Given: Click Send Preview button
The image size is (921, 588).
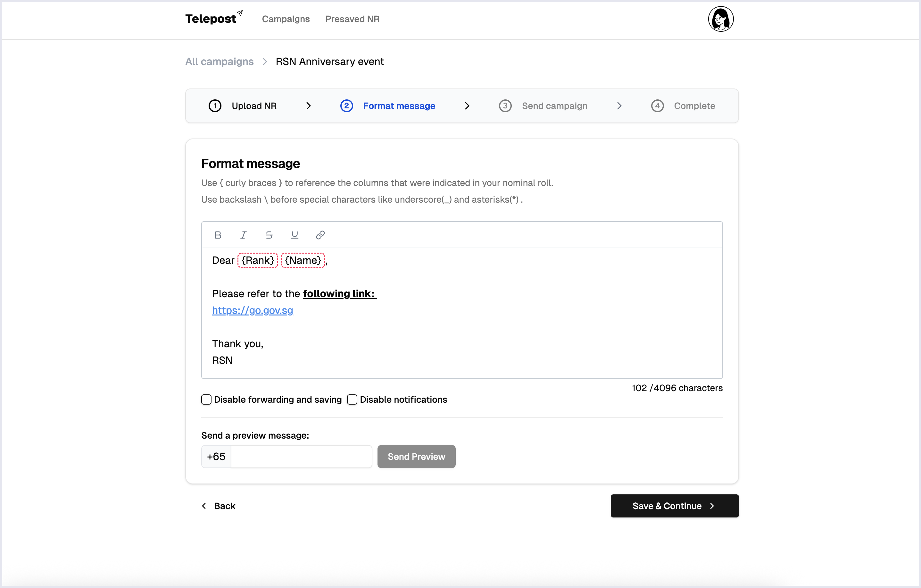Looking at the screenshot, I should point(416,457).
